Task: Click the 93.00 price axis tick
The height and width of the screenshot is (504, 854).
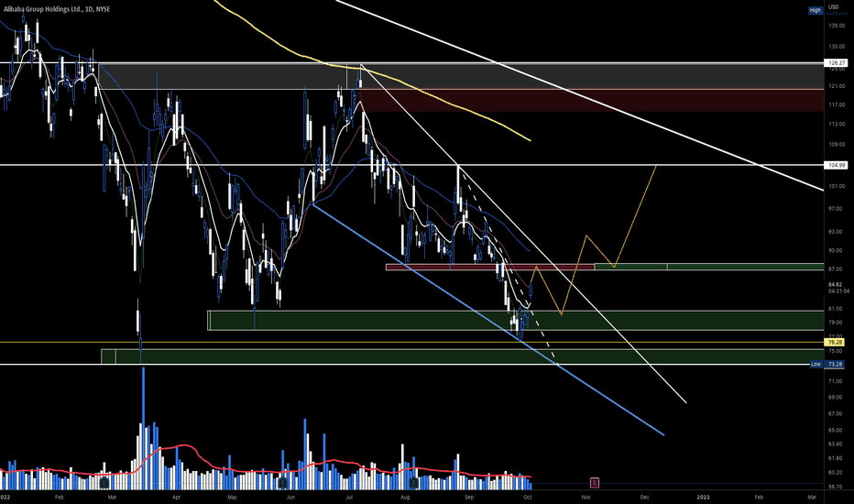Action: tap(836, 232)
